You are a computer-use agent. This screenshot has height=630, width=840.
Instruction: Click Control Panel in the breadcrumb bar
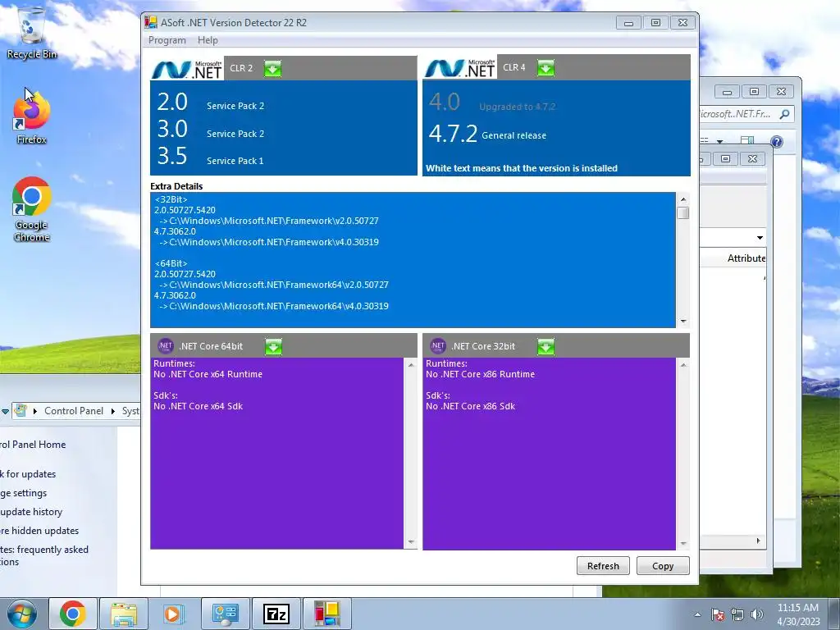(x=74, y=411)
